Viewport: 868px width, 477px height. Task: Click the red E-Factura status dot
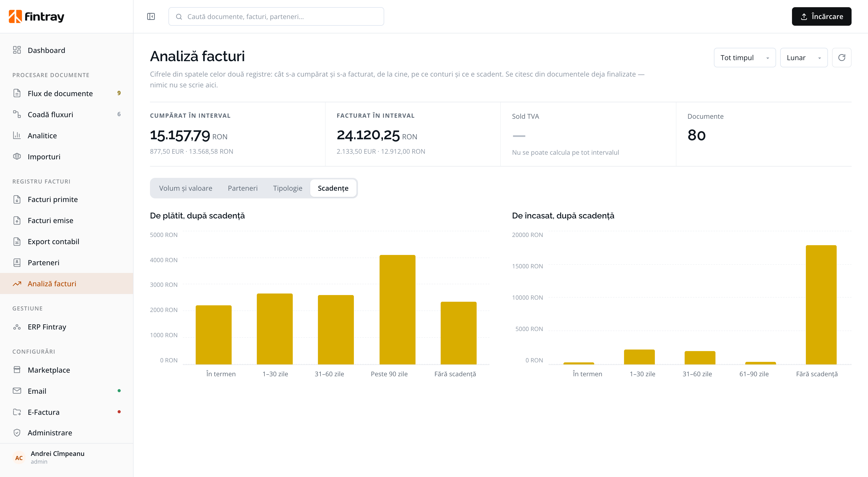119,412
